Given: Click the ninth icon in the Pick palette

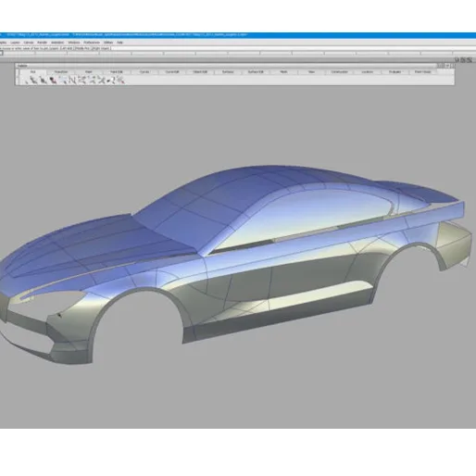Looking at the screenshot, I should pos(101,81).
